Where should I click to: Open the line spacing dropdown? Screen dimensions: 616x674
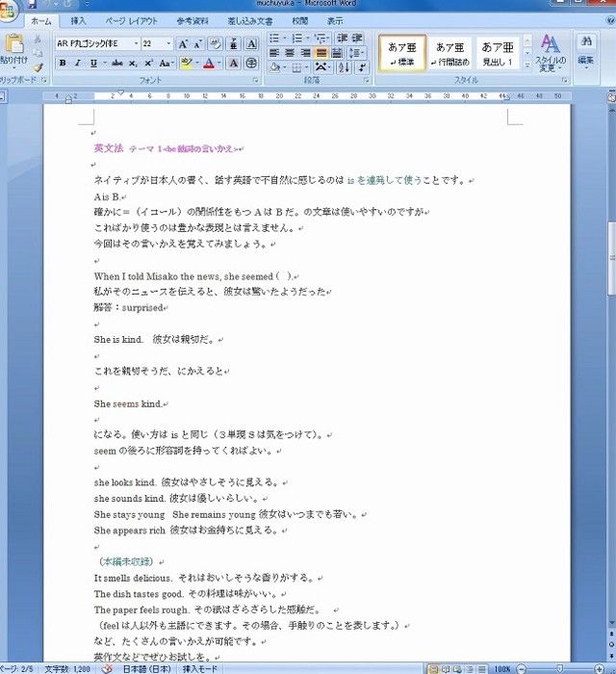(x=356, y=53)
